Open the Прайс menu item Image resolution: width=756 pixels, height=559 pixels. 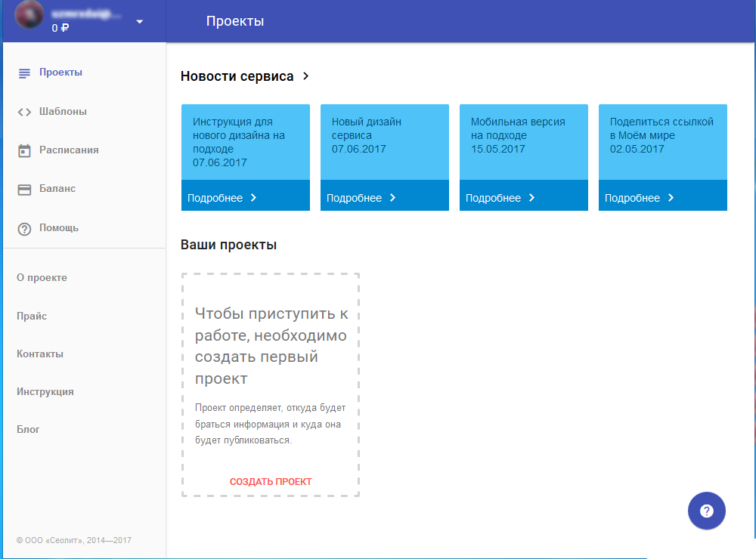pyautogui.click(x=32, y=317)
